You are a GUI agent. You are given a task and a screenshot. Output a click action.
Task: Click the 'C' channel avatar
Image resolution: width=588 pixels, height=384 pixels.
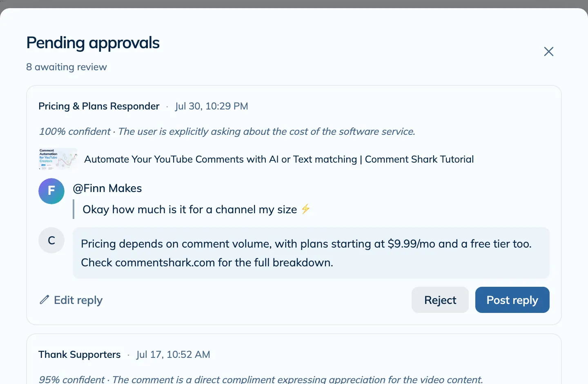(51, 240)
